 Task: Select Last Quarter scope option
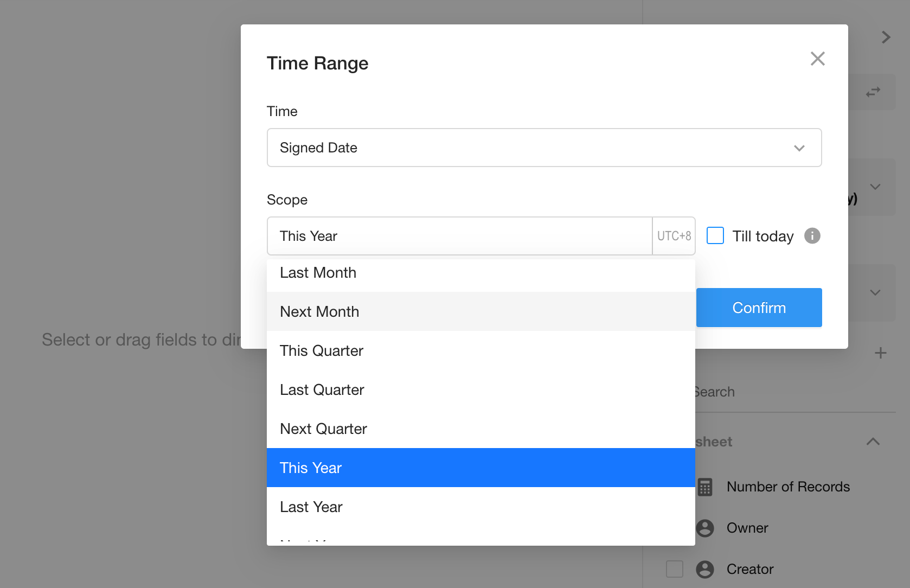pos(322,390)
